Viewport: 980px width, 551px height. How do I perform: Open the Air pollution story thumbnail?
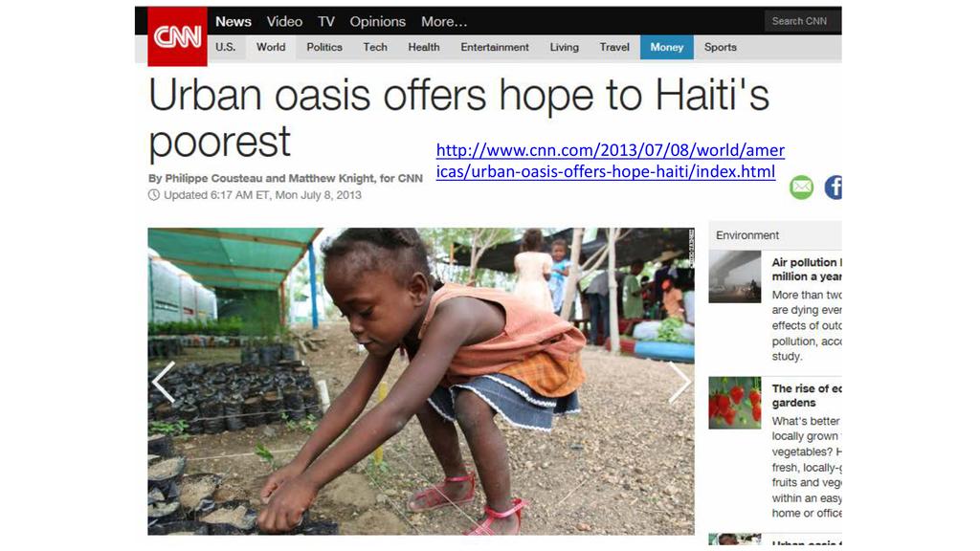(x=734, y=276)
